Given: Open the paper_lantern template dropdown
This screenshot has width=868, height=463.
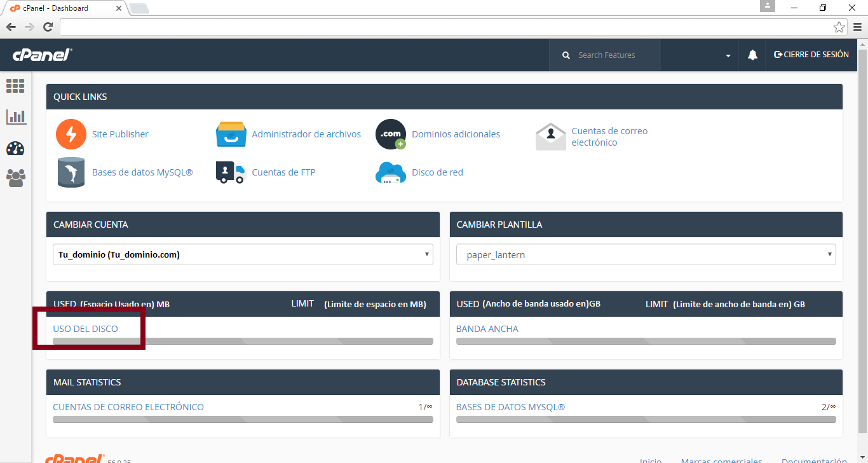Looking at the screenshot, I should (646, 254).
